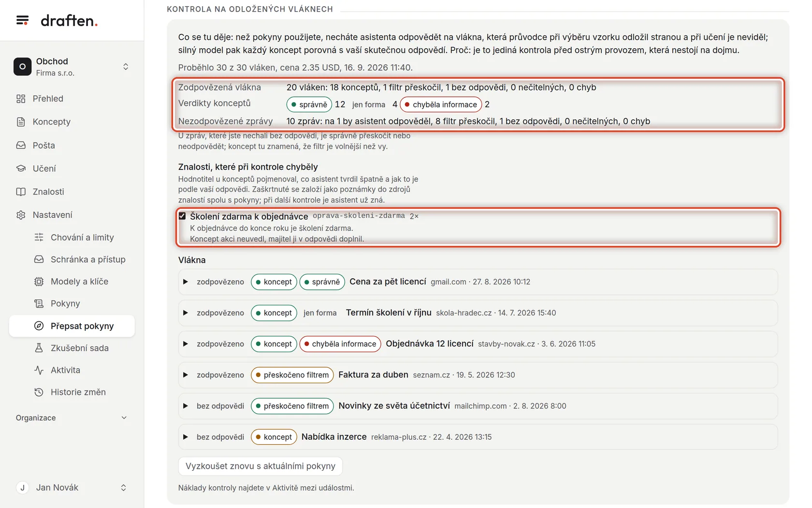Click the Nastavení gear icon
Screen dimensions: 812x508
21,215
